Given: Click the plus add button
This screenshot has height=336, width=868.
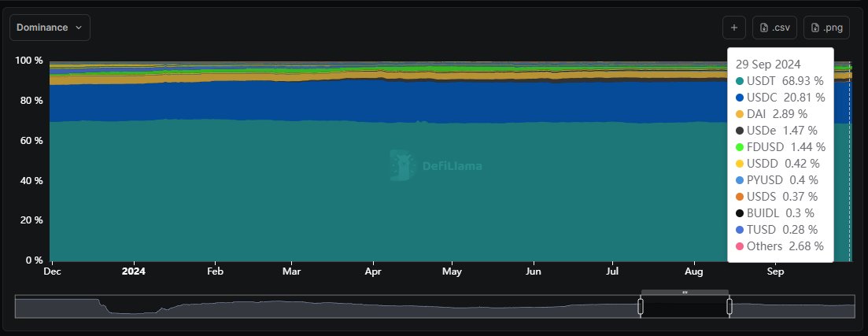Looking at the screenshot, I should pos(734,28).
